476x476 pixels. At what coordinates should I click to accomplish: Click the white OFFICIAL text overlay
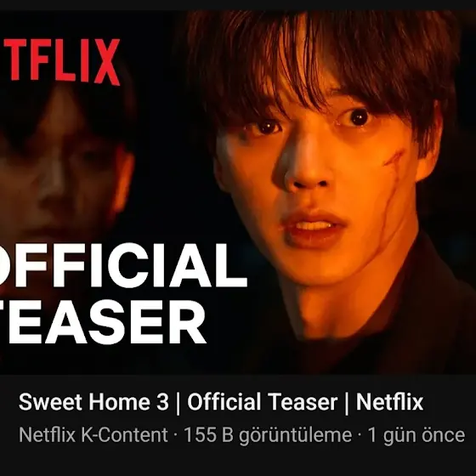[x=122, y=265]
